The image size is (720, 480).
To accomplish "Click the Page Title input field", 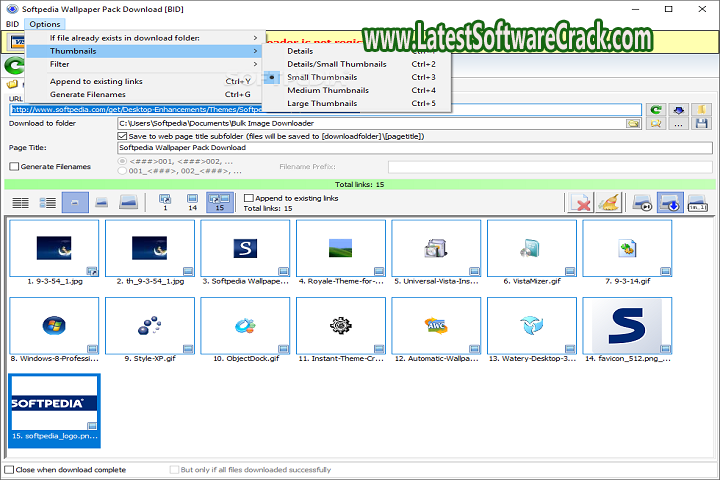I will [x=415, y=147].
